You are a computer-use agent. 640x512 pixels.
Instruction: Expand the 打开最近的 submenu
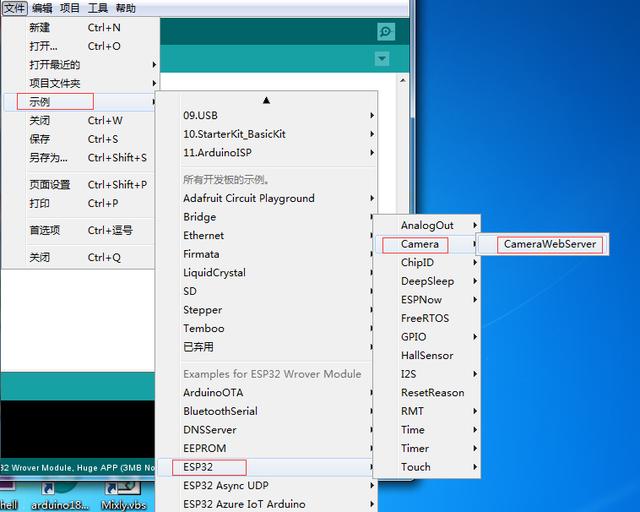click(80, 65)
